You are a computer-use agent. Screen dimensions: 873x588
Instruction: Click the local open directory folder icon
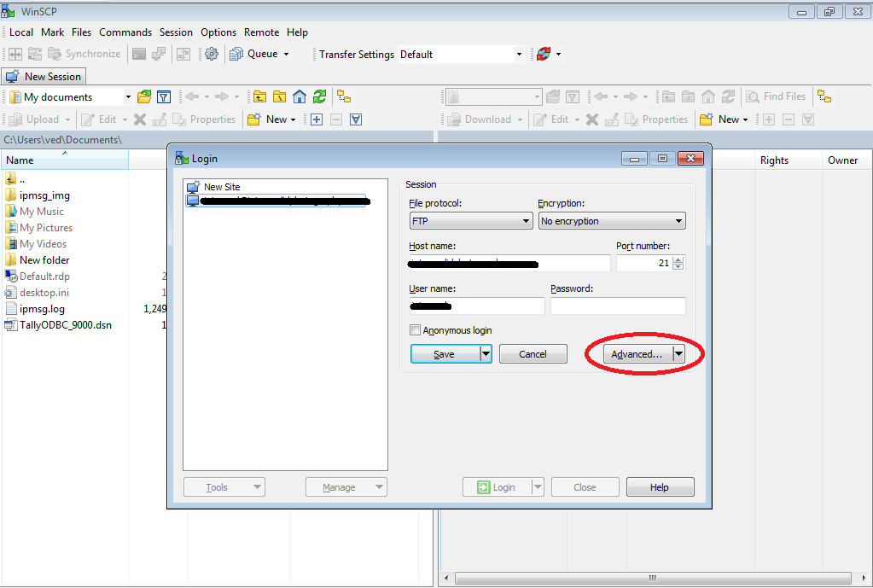pyautogui.click(x=144, y=97)
